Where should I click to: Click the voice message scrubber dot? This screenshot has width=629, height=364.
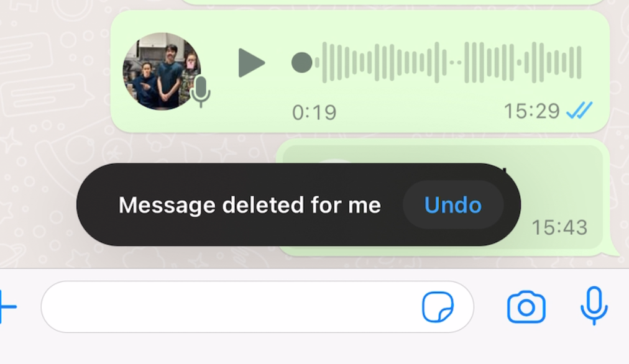(301, 63)
